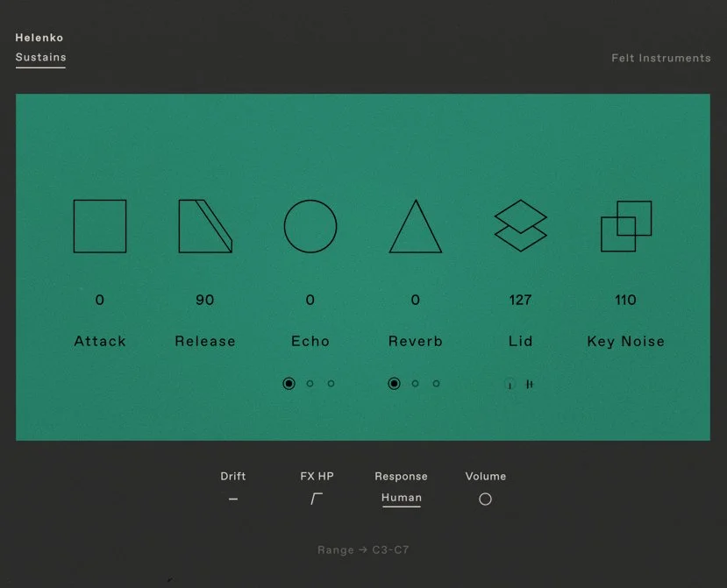Click the Key Noise overlapping squares icon
This screenshot has width=727, height=588.
tap(626, 226)
